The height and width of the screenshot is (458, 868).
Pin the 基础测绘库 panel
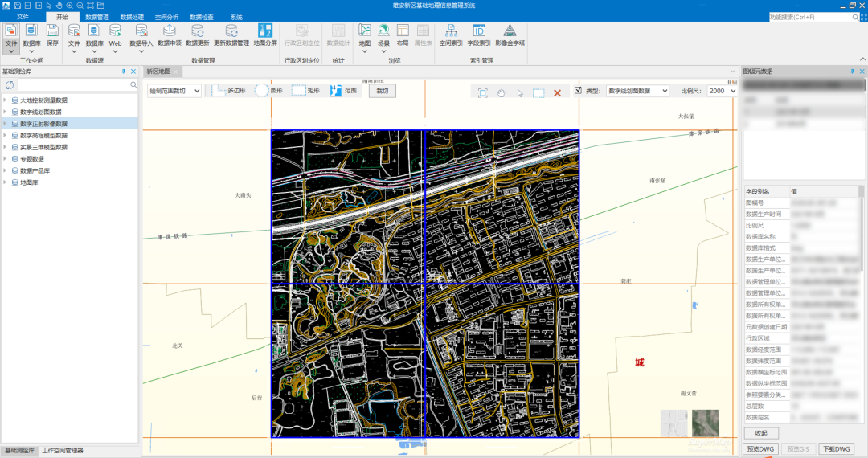click(123, 72)
